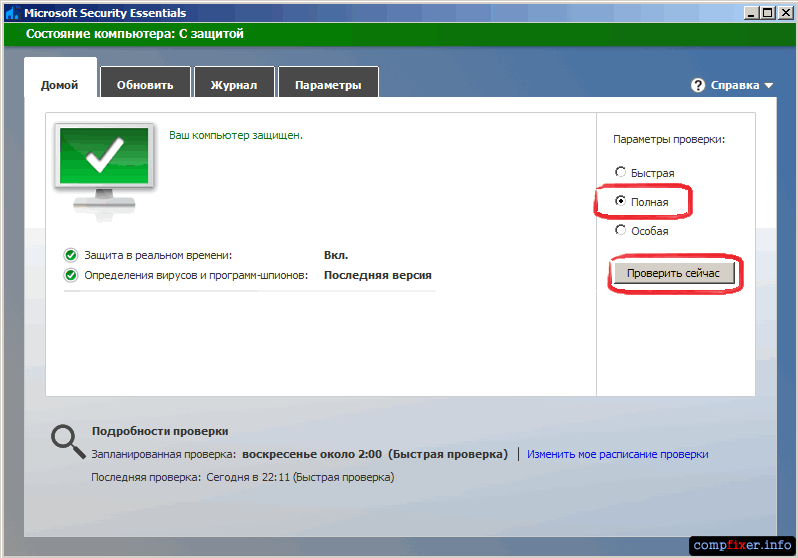Start scan with Проверить сейчас button
The image size is (798, 558).
coord(674,273)
